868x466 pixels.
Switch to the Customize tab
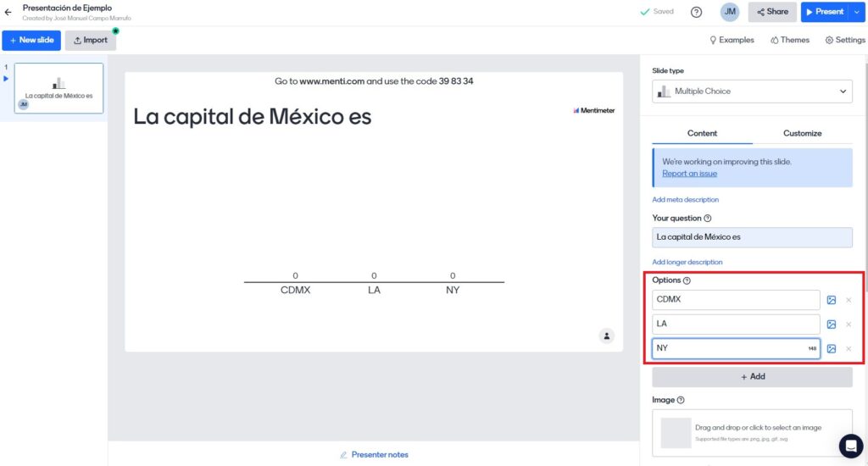[802, 133]
